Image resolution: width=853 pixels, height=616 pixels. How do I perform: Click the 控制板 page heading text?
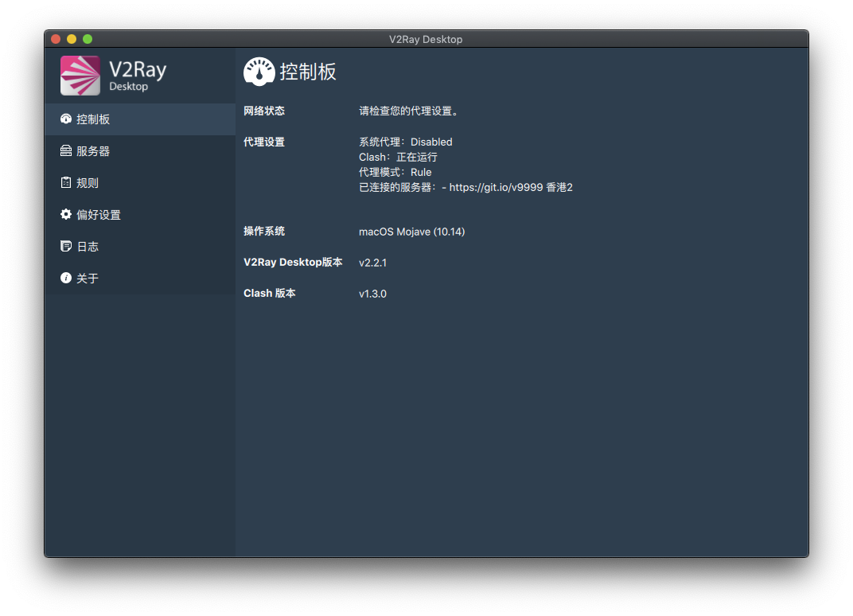pos(308,72)
